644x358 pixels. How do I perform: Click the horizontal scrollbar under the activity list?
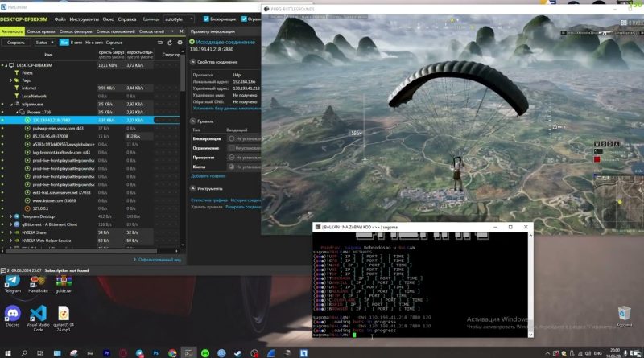[x=81, y=251]
